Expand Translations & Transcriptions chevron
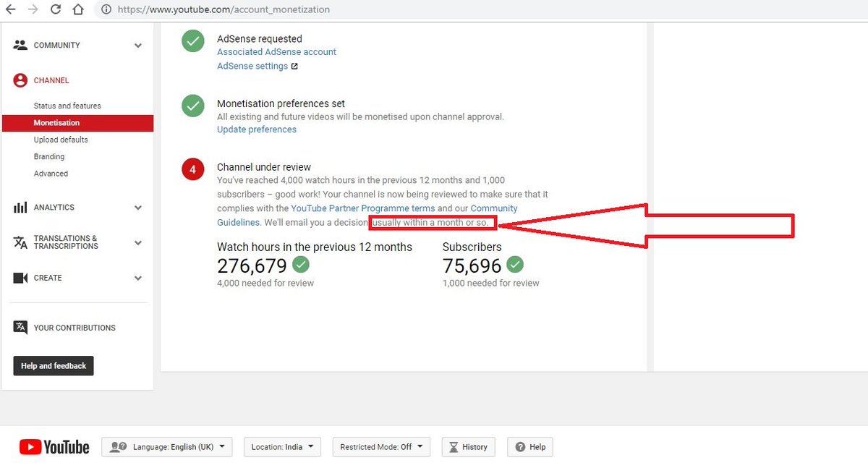Image resolution: width=868 pixels, height=468 pixels. tap(138, 243)
